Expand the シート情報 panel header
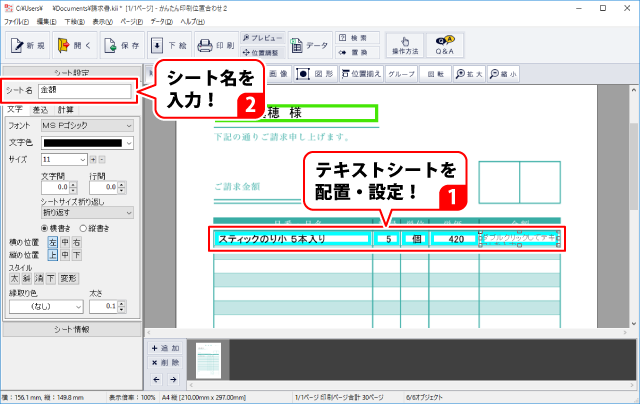The width and height of the screenshot is (640, 404). pos(72,329)
